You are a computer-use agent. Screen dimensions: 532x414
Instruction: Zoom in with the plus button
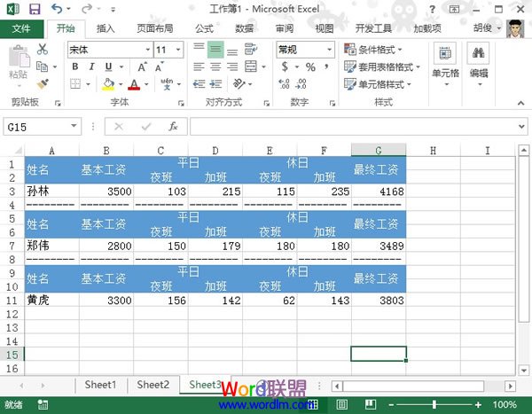click(478, 404)
